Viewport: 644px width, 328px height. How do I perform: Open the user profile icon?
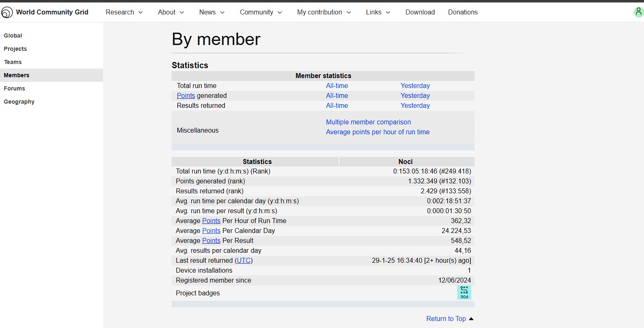[639, 12]
